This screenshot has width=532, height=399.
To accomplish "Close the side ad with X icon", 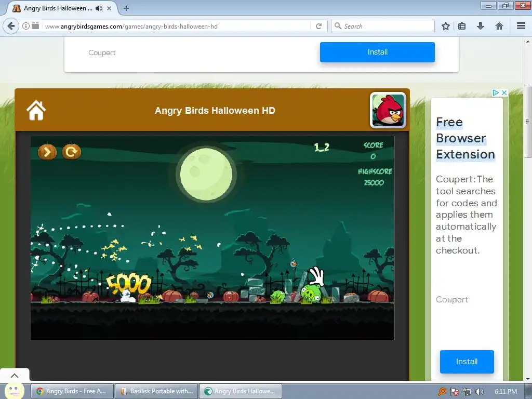I will coord(504,92).
